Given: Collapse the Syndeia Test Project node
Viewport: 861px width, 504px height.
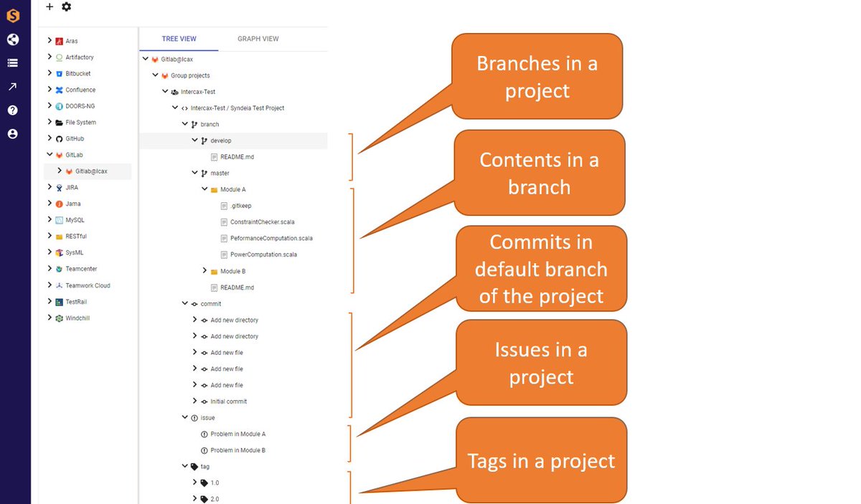Looking at the screenshot, I should click(175, 108).
